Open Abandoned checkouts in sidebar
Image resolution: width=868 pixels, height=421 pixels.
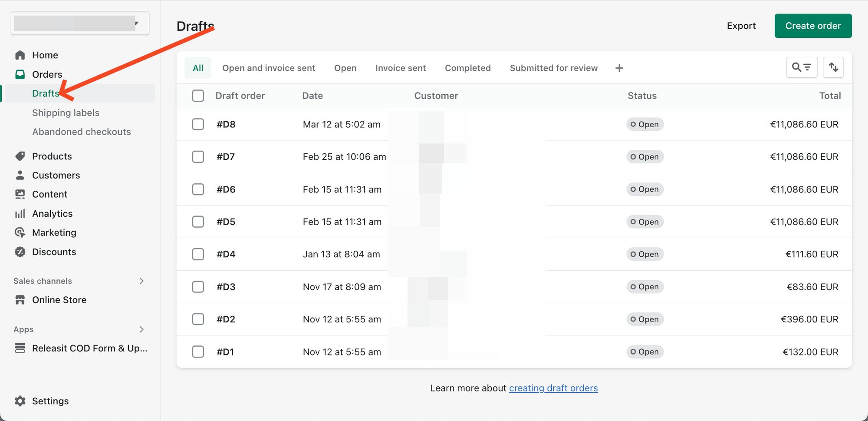pos(82,132)
